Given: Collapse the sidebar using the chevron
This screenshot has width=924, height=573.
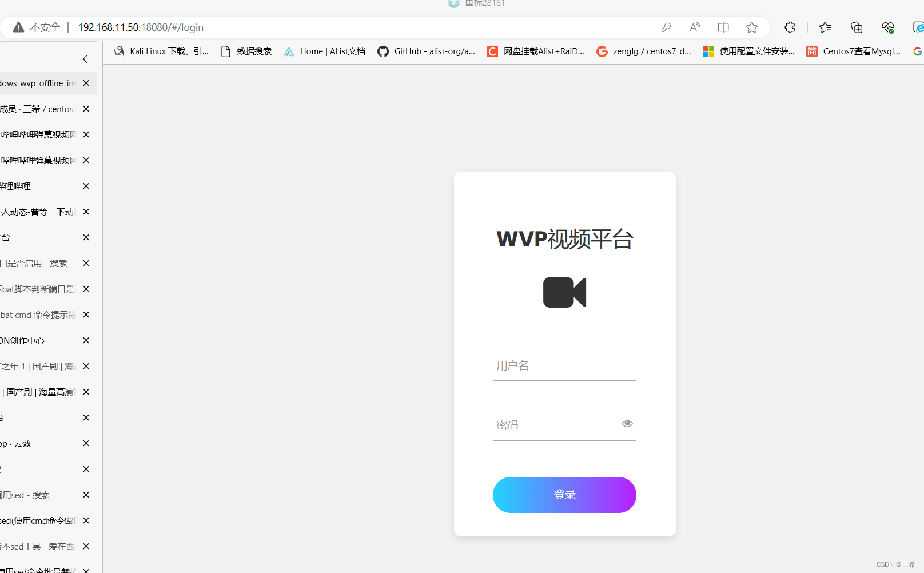Looking at the screenshot, I should point(85,59).
